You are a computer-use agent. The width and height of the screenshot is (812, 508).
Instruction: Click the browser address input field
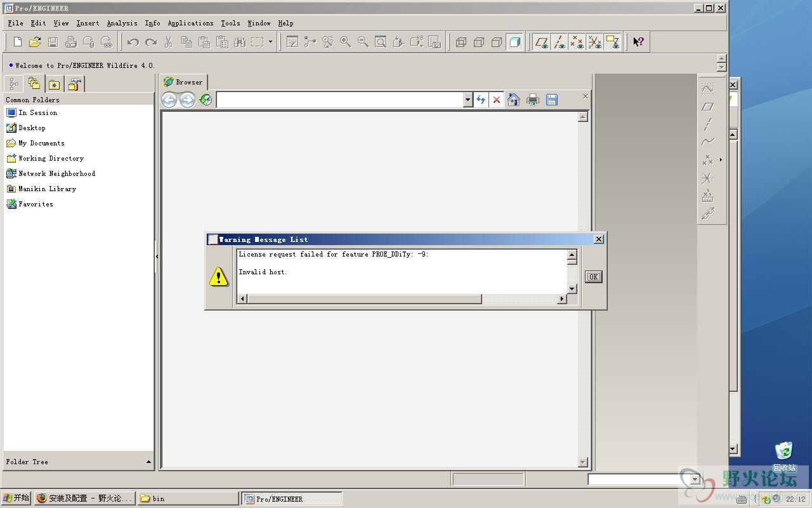point(340,100)
